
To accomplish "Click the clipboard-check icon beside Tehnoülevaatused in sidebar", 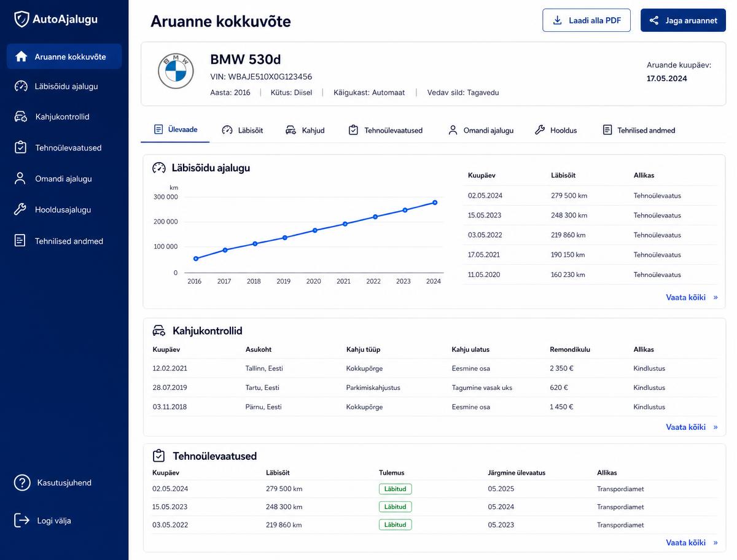I will 20,147.
